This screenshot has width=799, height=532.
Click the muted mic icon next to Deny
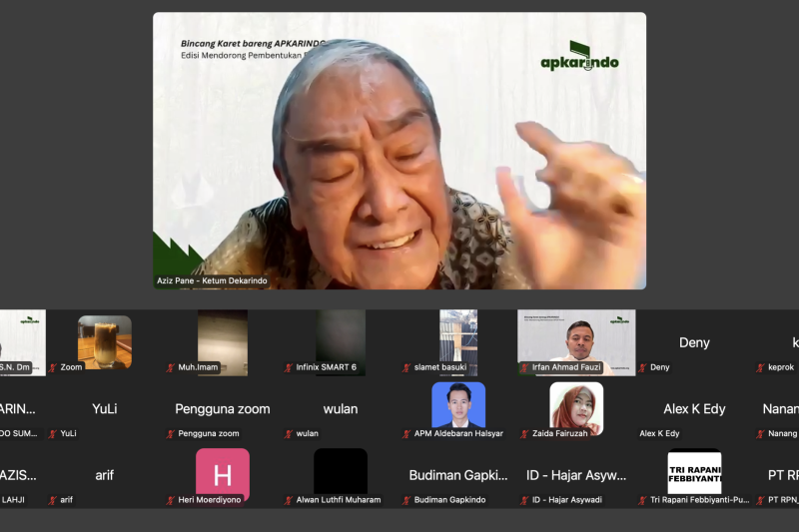[642, 367]
